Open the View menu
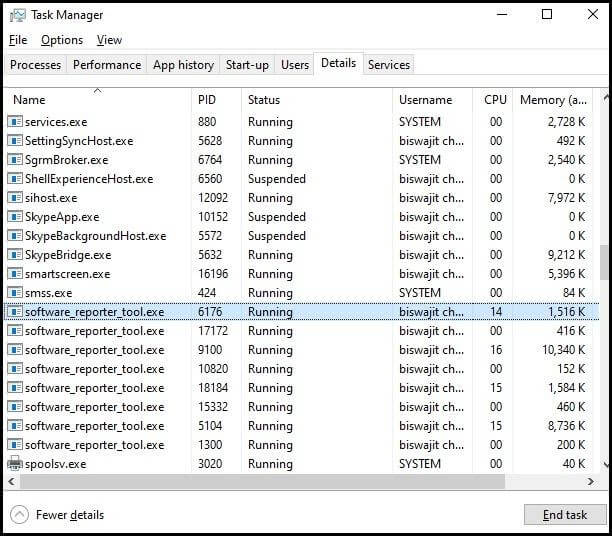Screen dimensions: 612x536 point(109,40)
